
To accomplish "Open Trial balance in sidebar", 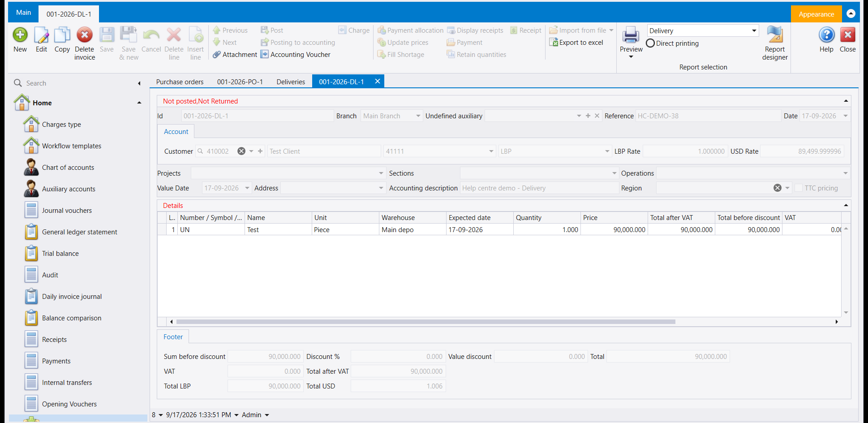I will [60, 254].
